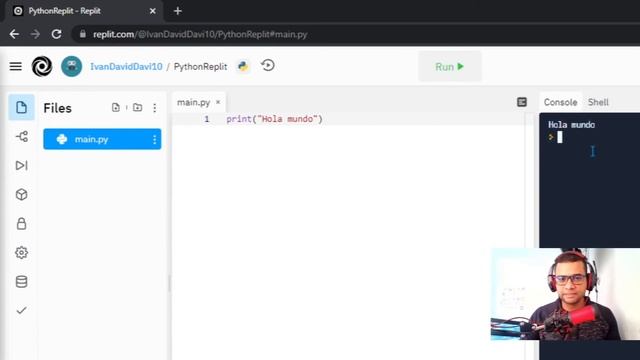Click the code line print("Hola mundo")
This screenshot has width=640, height=360.
point(274,119)
